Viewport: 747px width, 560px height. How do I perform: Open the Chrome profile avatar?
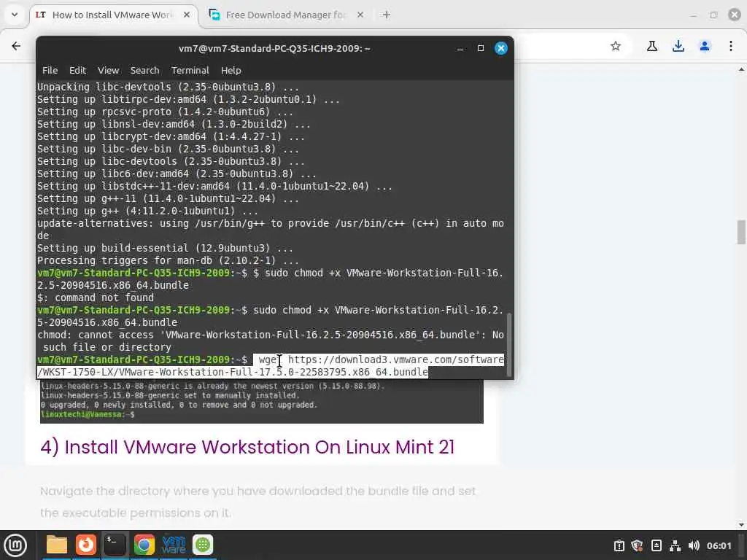coord(705,46)
